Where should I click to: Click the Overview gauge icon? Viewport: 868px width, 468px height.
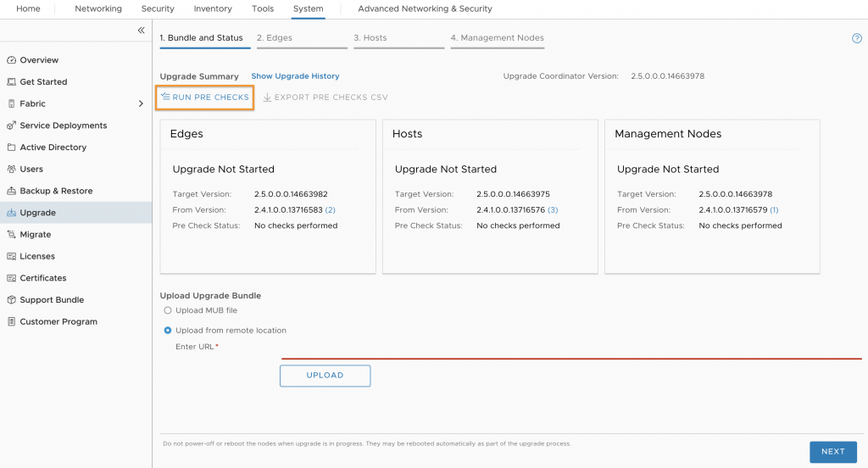coord(11,60)
